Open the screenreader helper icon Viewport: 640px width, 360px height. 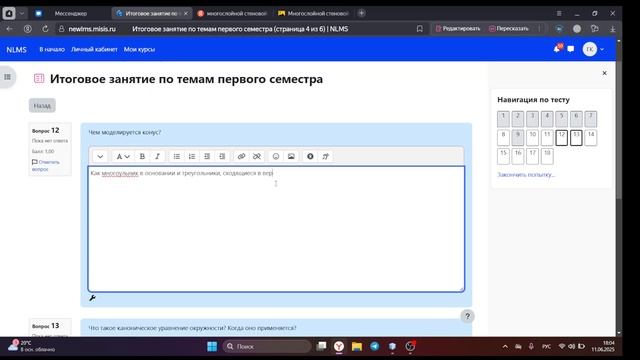pyautogui.click(x=325, y=156)
